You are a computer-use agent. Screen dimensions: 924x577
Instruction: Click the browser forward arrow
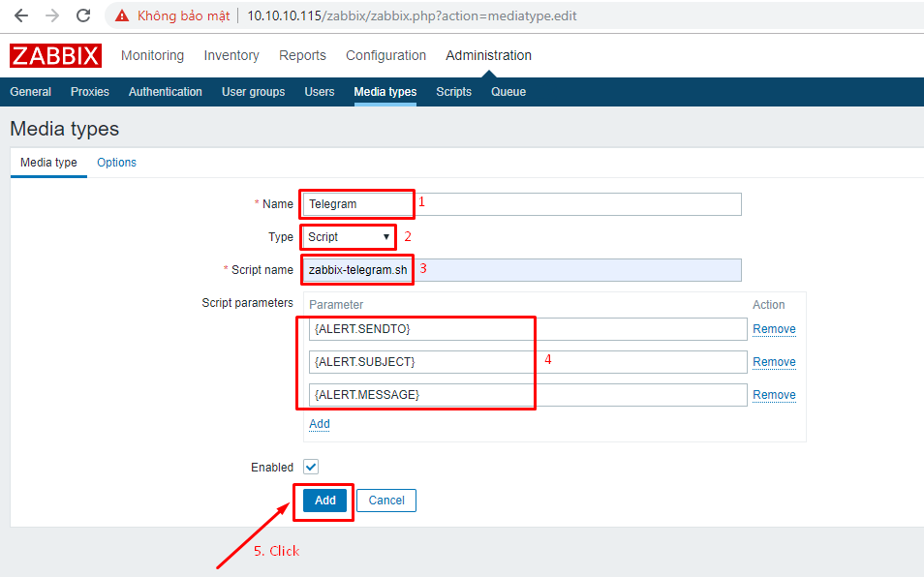pos(52,15)
